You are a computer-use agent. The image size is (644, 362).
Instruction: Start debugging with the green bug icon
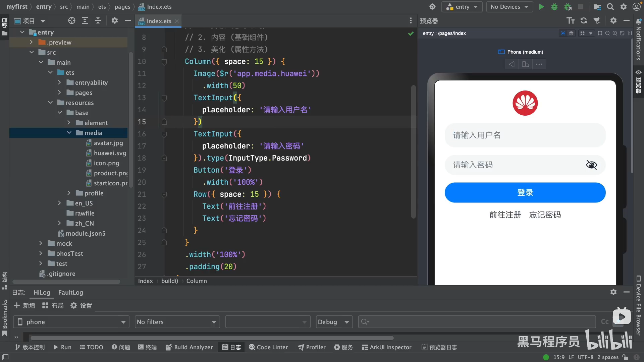(x=554, y=7)
